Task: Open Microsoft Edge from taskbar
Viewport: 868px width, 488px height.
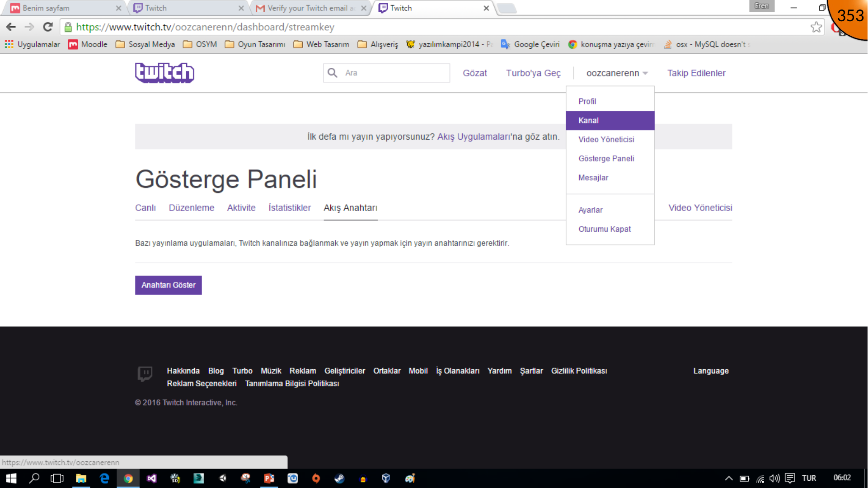Action: click(104, 479)
